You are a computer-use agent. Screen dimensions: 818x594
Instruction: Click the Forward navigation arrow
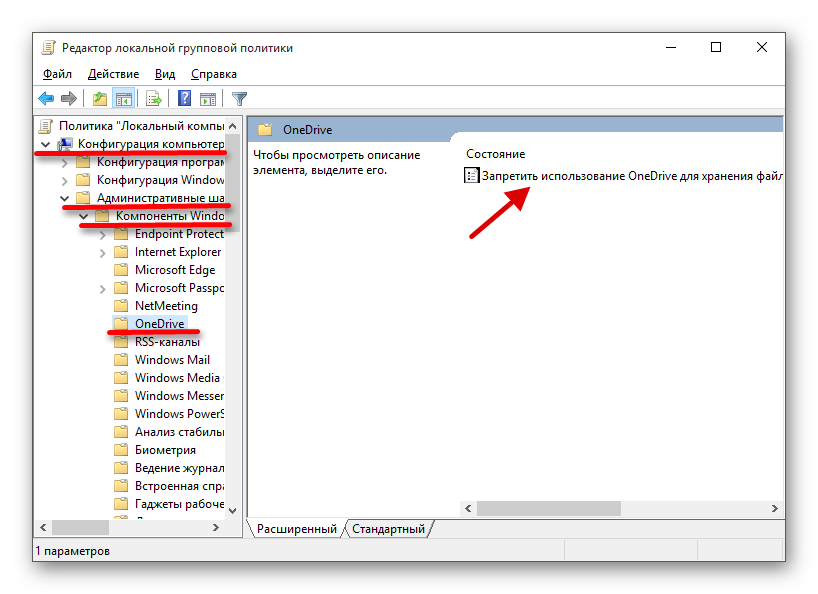(67, 98)
